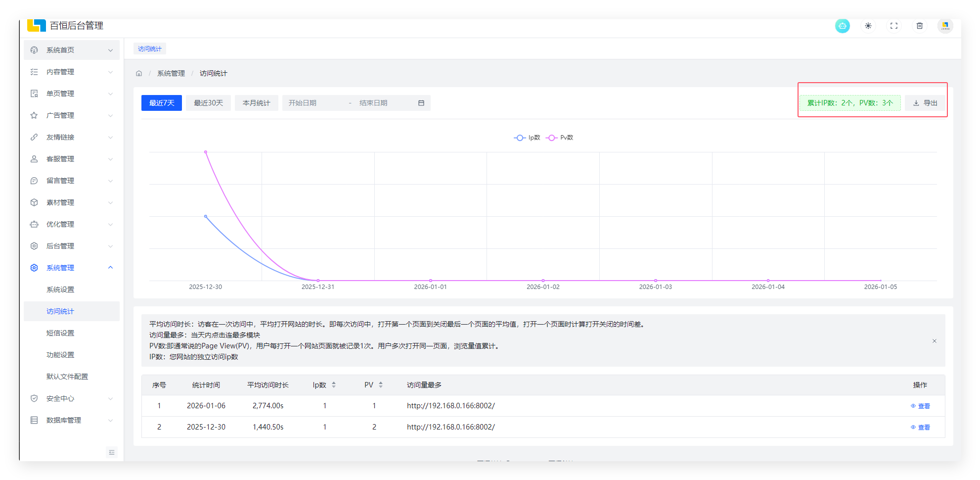The width and height of the screenshot is (980, 480).
Task: Toggle the light/dark theme sun icon
Action: point(868,26)
